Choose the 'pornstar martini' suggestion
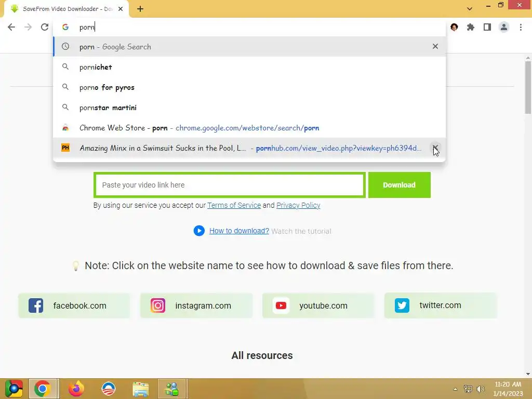 point(249,108)
